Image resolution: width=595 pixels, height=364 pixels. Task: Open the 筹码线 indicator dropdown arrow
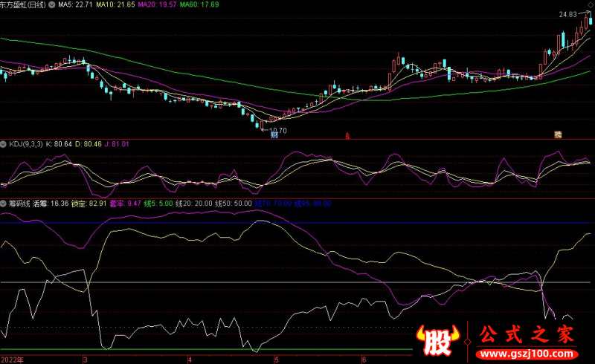[4, 204]
